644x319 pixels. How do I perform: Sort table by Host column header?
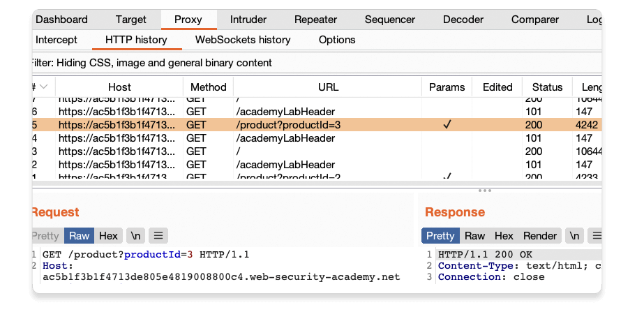click(x=119, y=87)
